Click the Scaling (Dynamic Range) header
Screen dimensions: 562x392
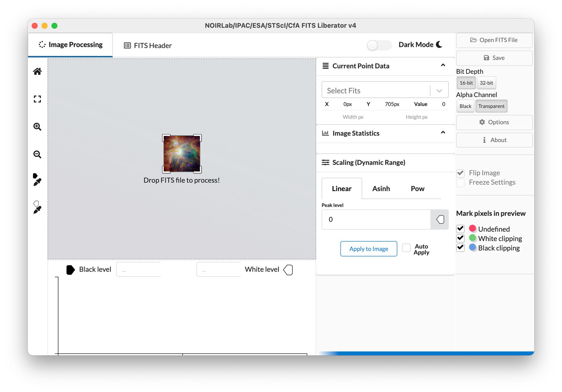369,162
